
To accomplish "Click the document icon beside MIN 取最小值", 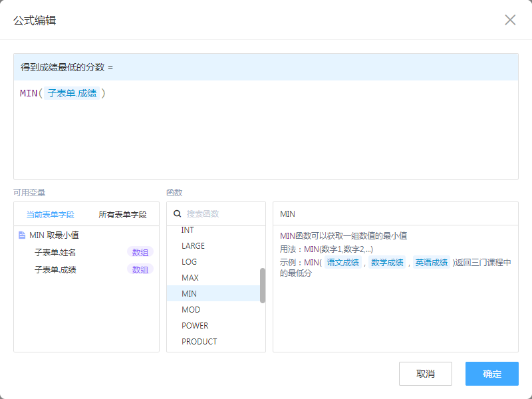I will 22,235.
